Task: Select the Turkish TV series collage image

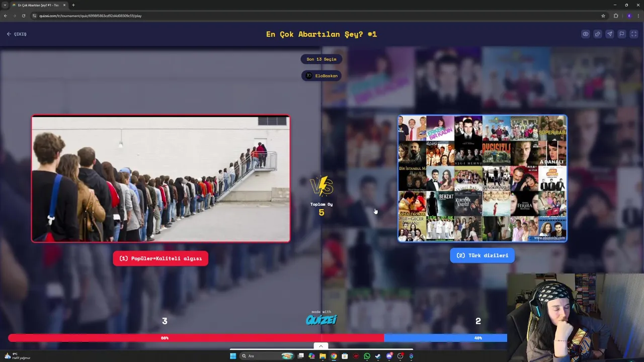Action: (x=482, y=178)
